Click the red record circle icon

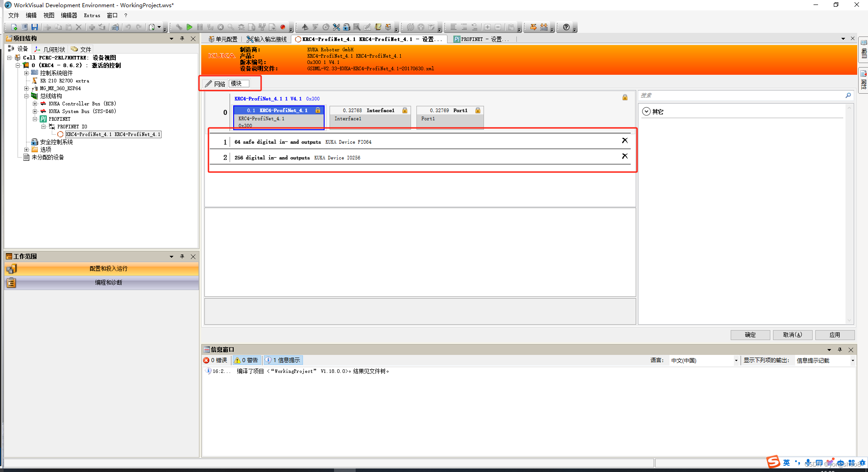(283, 27)
